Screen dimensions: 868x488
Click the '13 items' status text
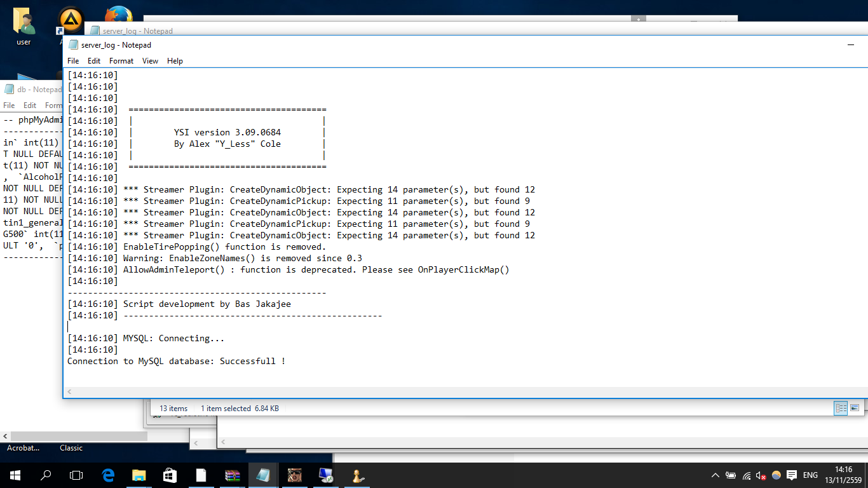point(173,409)
